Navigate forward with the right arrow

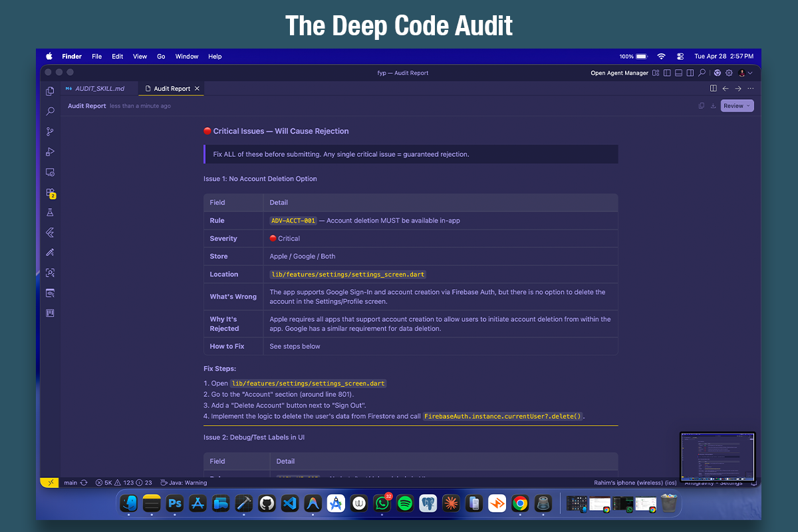point(738,88)
